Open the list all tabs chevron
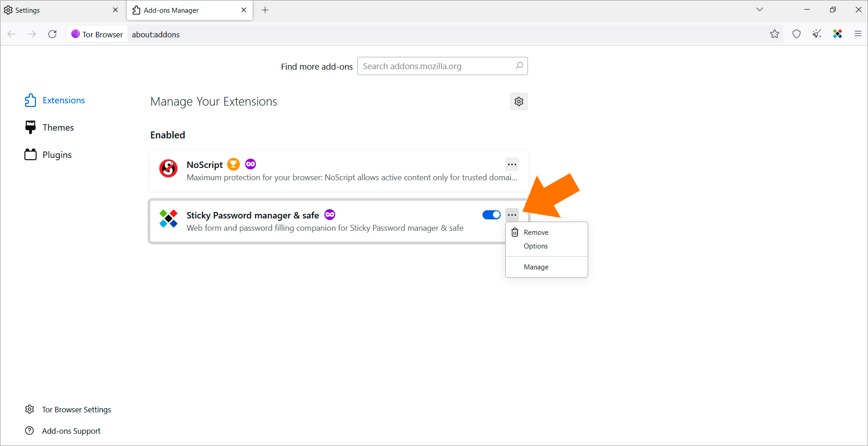 (x=760, y=10)
